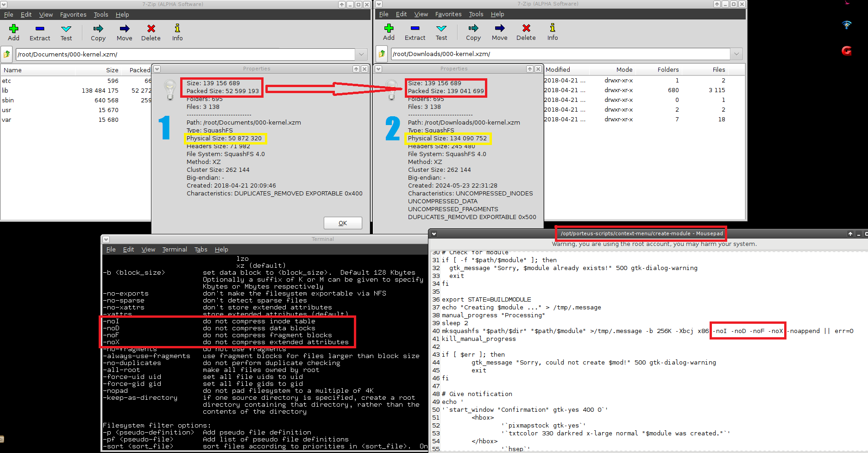Sort by Files column in right 7-Zip

click(704, 69)
